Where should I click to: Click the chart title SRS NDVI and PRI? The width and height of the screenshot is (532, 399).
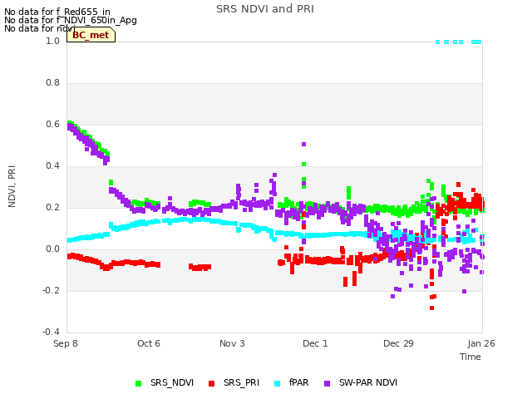coord(265,9)
